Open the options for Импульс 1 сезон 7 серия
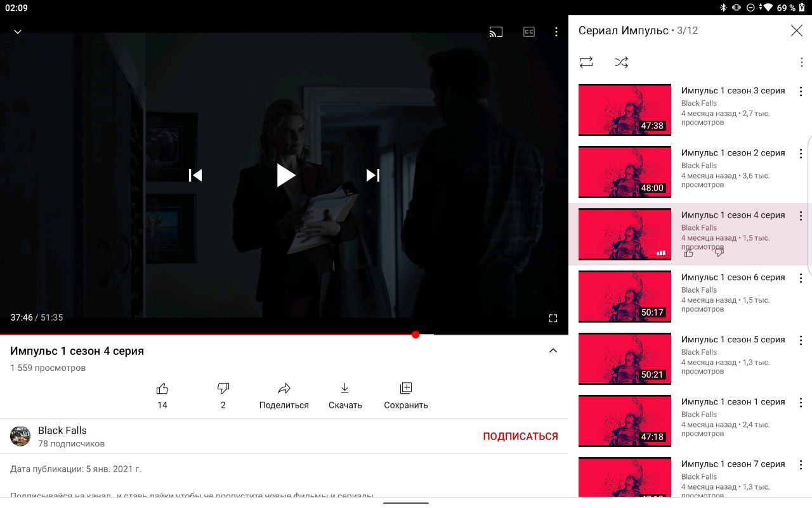 (801, 465)
